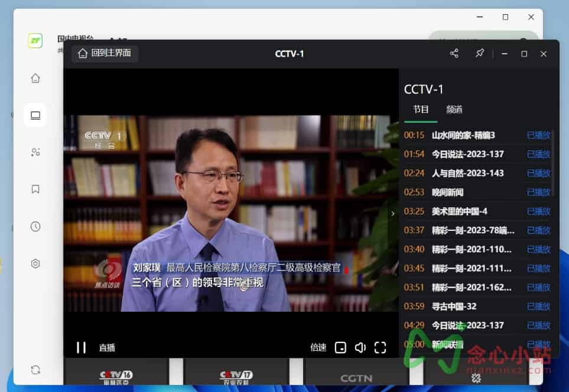Click the program list scrollbar
Image resolution: width=569 pixels, height=392 pixels.
tap(553, 163)
